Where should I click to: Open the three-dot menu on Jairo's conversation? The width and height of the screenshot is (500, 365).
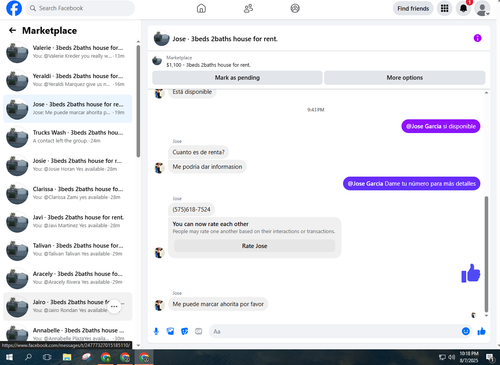click(x=114, y=306)
